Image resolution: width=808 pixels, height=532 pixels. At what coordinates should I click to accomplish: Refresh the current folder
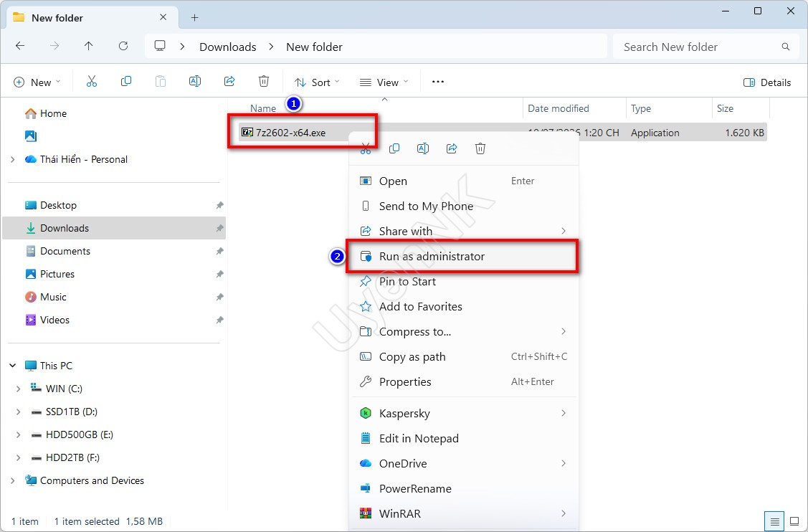click(x=123, y=46)
